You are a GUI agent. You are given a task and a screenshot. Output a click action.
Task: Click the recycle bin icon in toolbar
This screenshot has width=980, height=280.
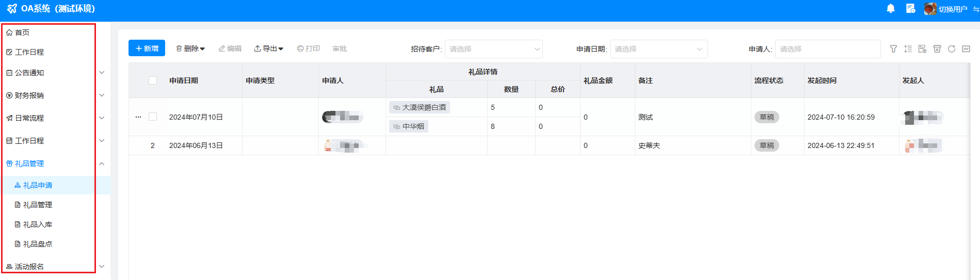pos(937,49)
